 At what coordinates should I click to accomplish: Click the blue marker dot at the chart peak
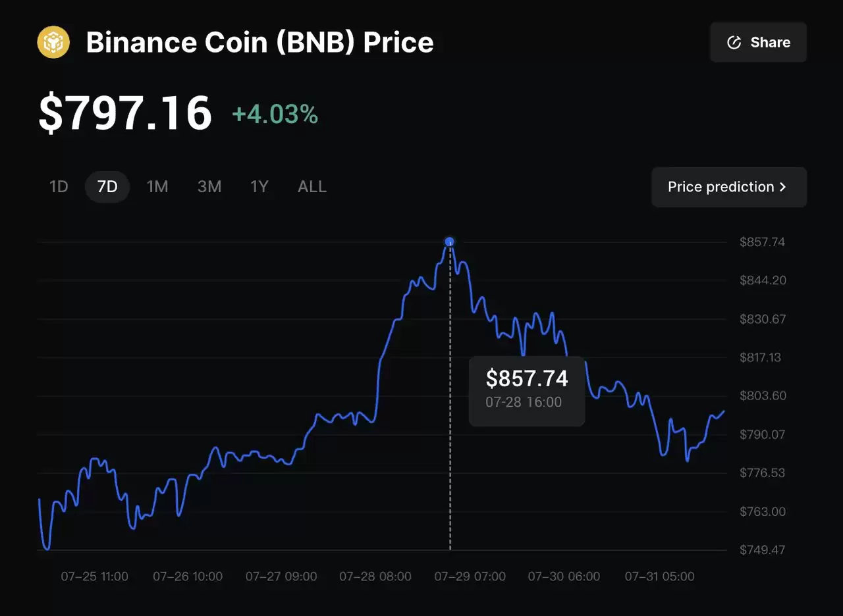click(449, 242)
